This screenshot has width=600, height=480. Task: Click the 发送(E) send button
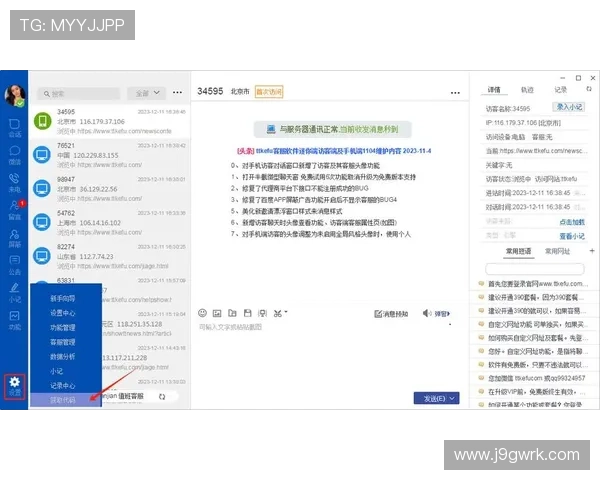[x=434, y=398]
